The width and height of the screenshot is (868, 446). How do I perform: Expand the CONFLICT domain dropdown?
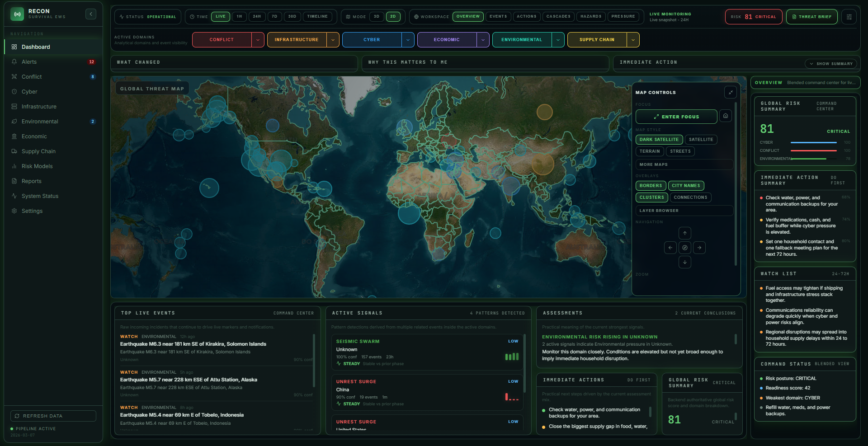(x=258, y=39)
